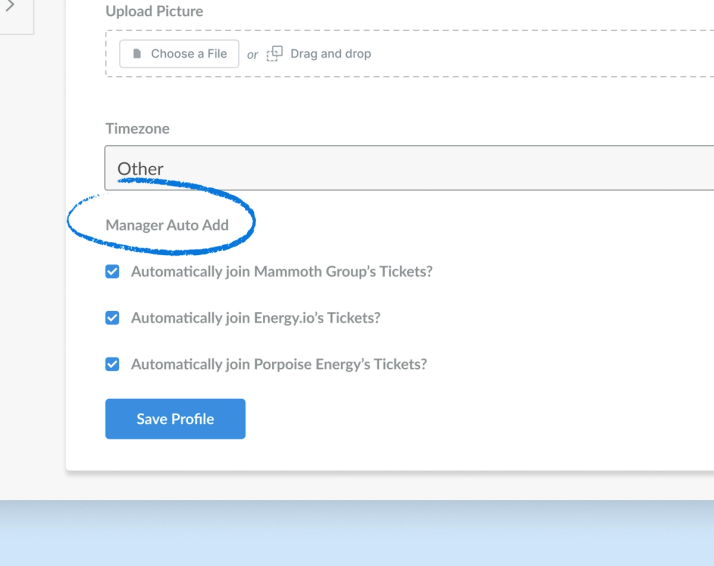This screenshot has height=566, width=714.
Task: Click the Upload Picture label
Action: 154,11
